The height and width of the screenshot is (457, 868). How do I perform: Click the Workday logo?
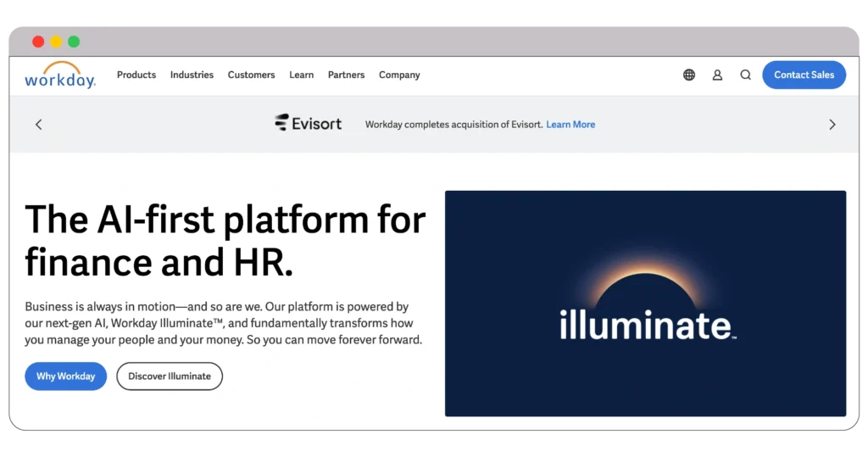pos(60,75)
